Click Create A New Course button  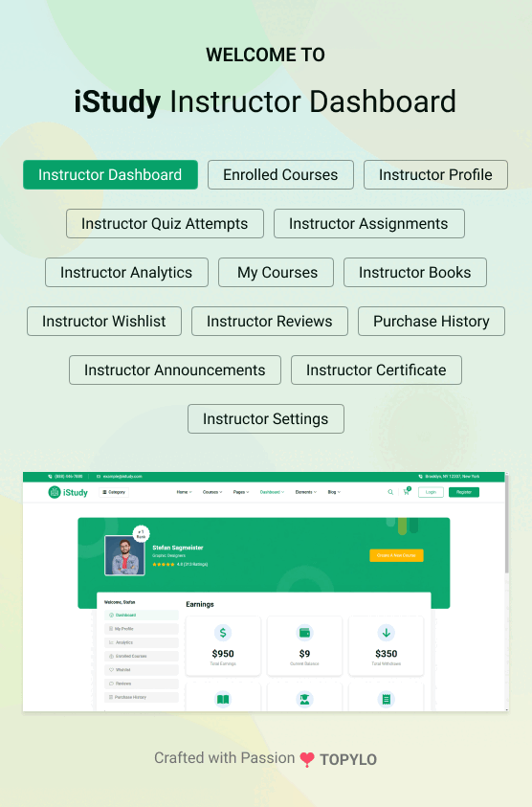pos(396,555)
